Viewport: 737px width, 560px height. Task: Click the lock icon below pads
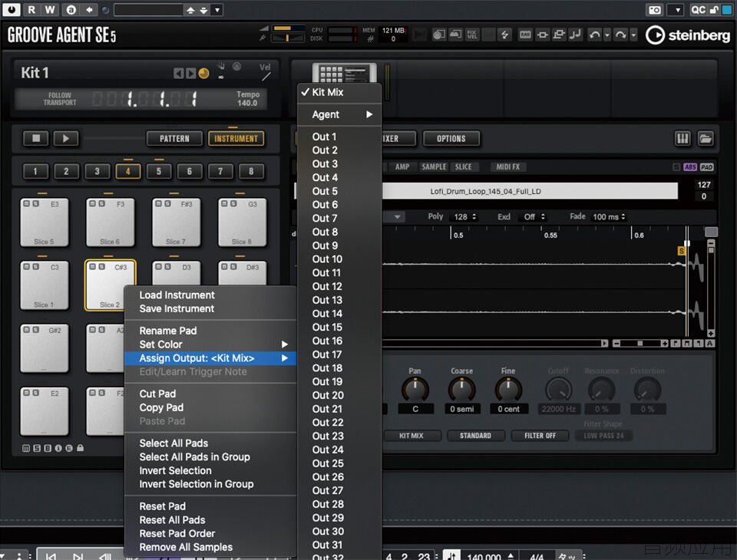[81, 448]
